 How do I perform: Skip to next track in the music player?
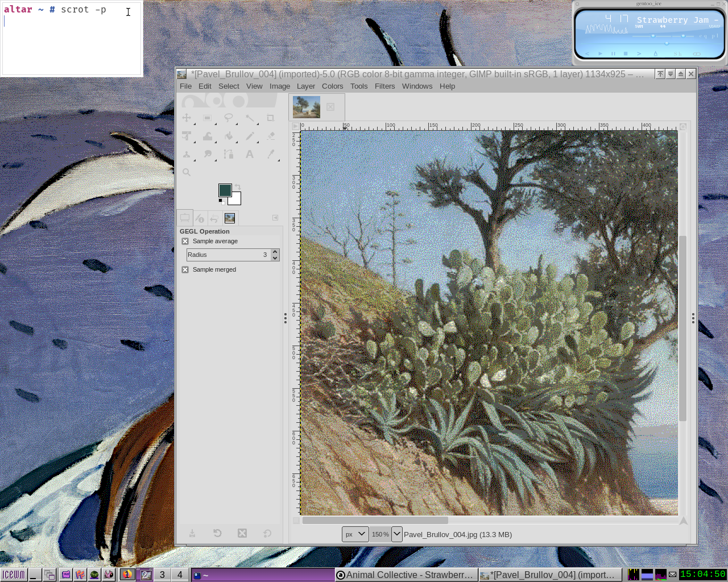click(639, 53)
